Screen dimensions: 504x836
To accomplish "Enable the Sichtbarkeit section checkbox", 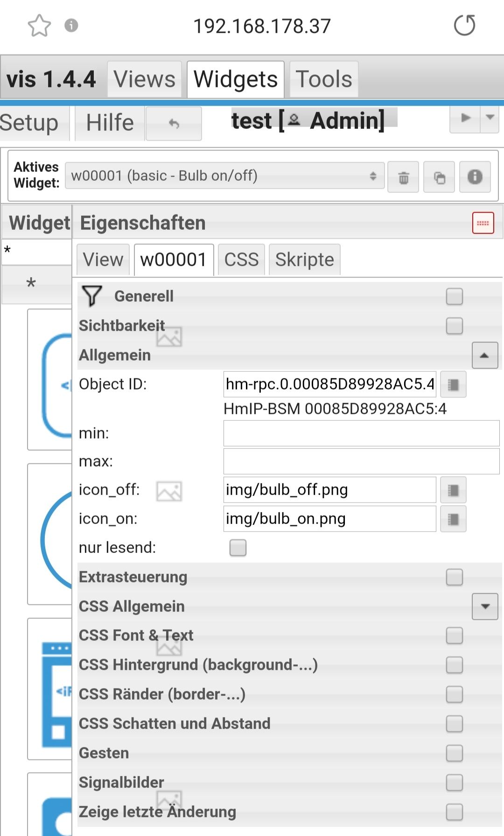I will [x=454, y=326].
